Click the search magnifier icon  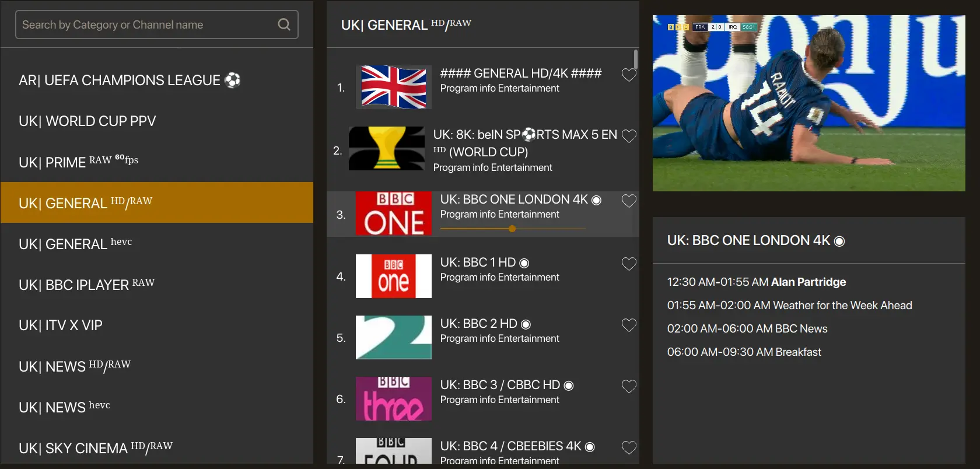pyautogui.click(x=284, y=24)
